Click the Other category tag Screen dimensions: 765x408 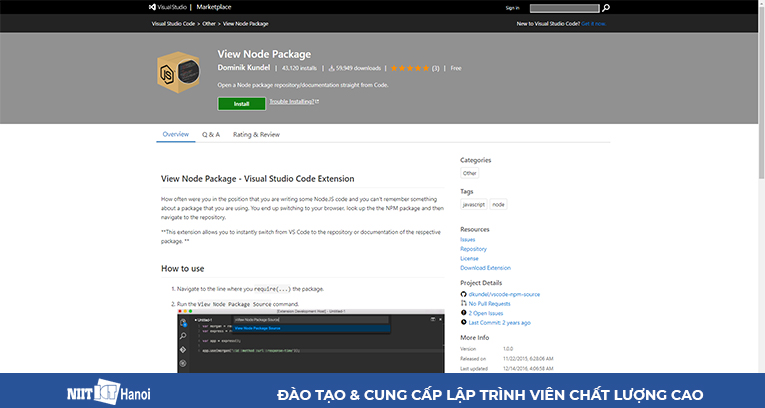[469, 173]
